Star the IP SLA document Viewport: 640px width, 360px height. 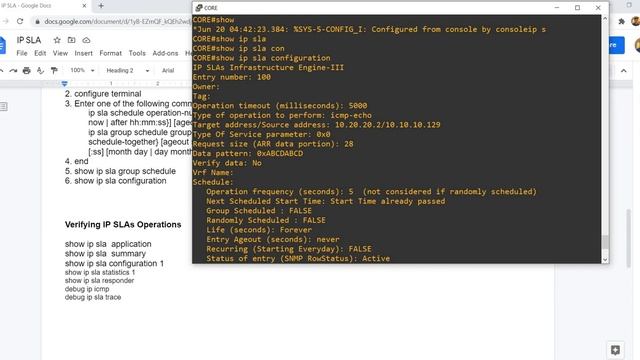coord(57,40)
